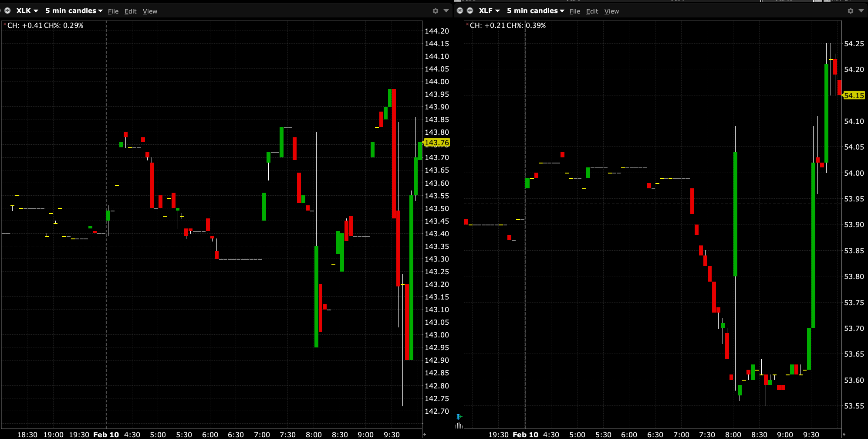The height and width of the screenshot is (439, 868).
Task: Click the plus icon on XLK chart
Action: point(7,10)
